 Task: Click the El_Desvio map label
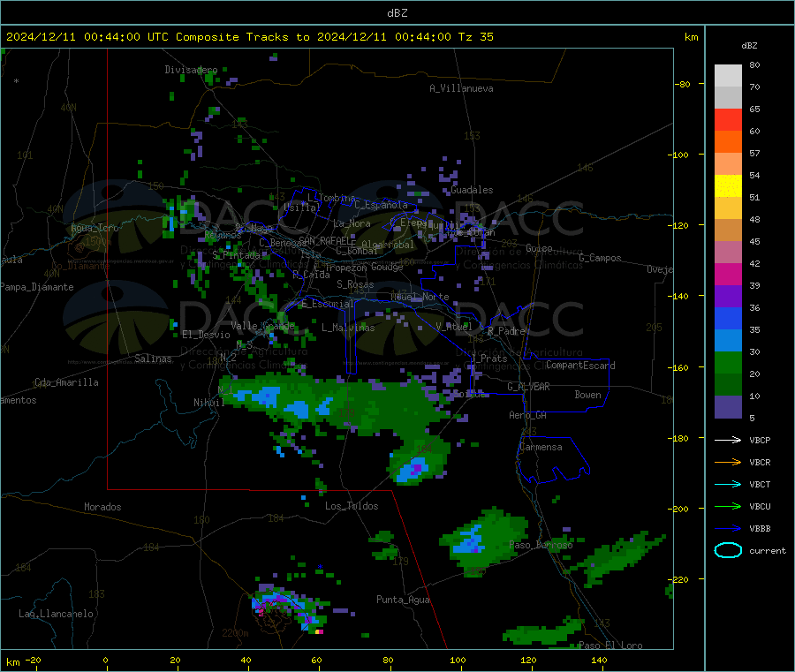(206, 335)
